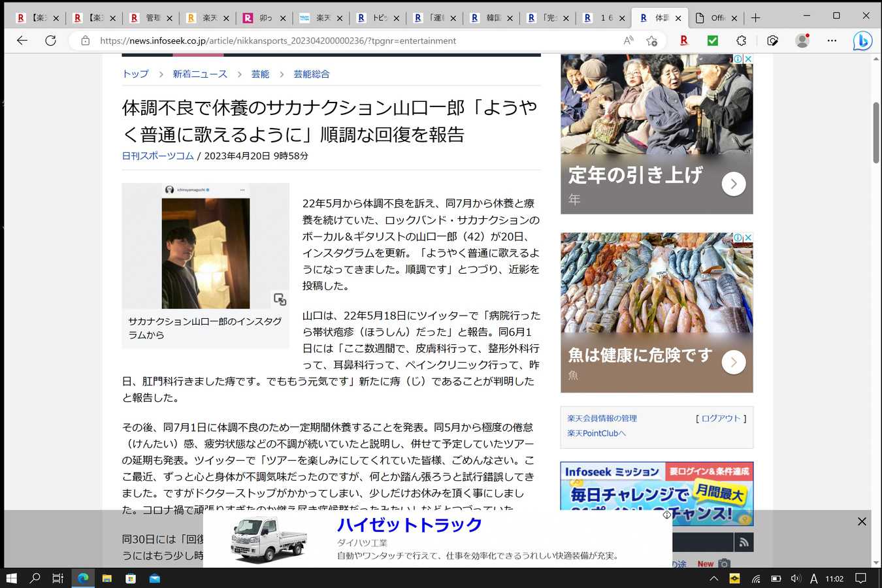Click the 日刊スポーツコム source link
The width and height of the screenshot is (882, 588).
pyautogui.click(x=158, y=155)
